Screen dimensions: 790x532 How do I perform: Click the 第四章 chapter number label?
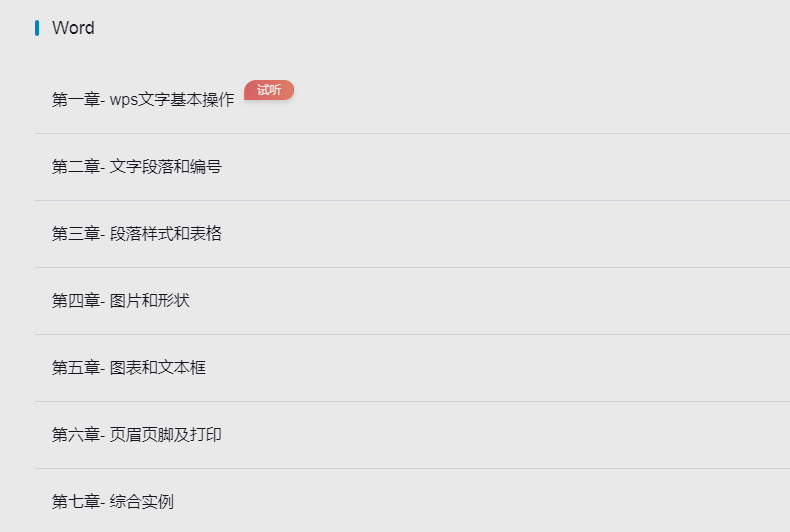pyautogui.click(x=76, y=301)
